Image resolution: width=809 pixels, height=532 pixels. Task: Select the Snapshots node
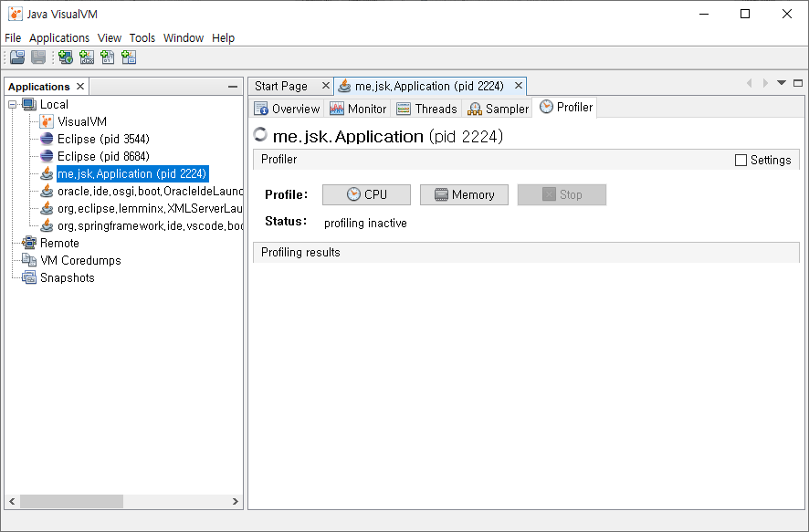coord(68,277)
